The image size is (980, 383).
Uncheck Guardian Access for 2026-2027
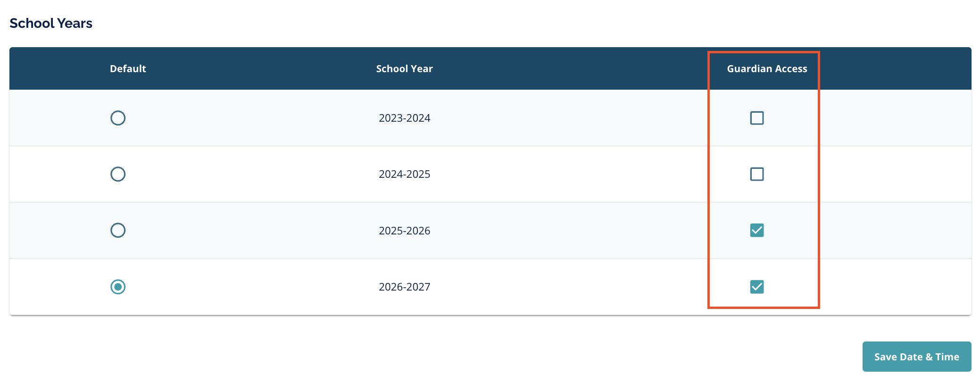click(x=756, y=287)
